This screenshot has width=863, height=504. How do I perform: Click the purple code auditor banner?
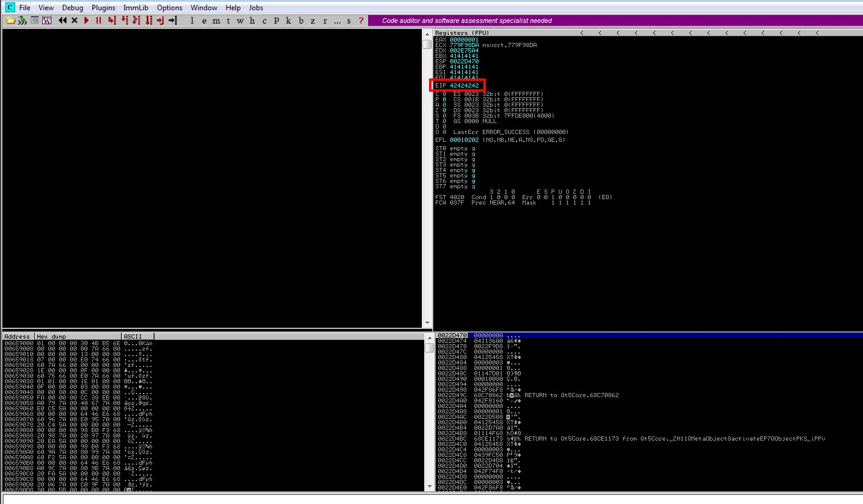[x=615, y=21]
